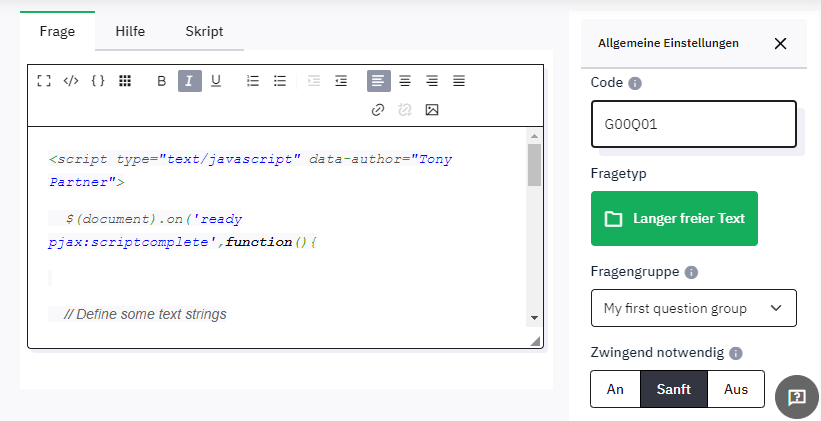
Task: Set Zwingend notwendig to An
Action: (x=615, y=389)
